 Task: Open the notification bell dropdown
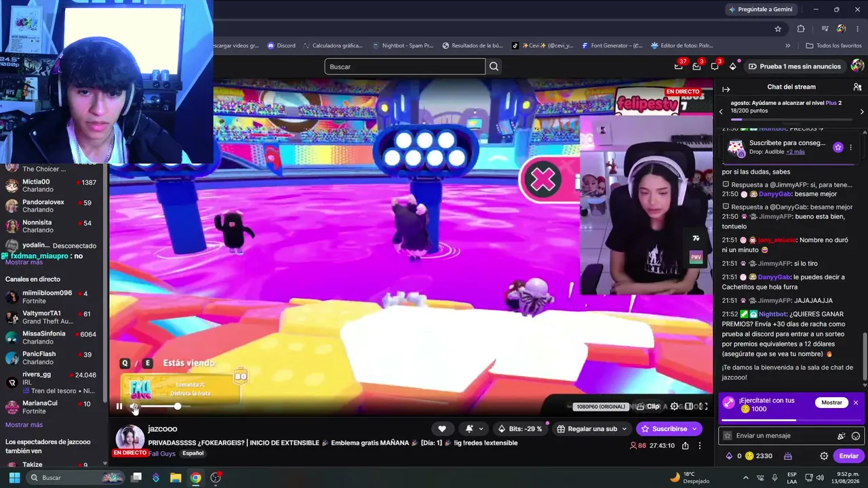tap(474, 428)
